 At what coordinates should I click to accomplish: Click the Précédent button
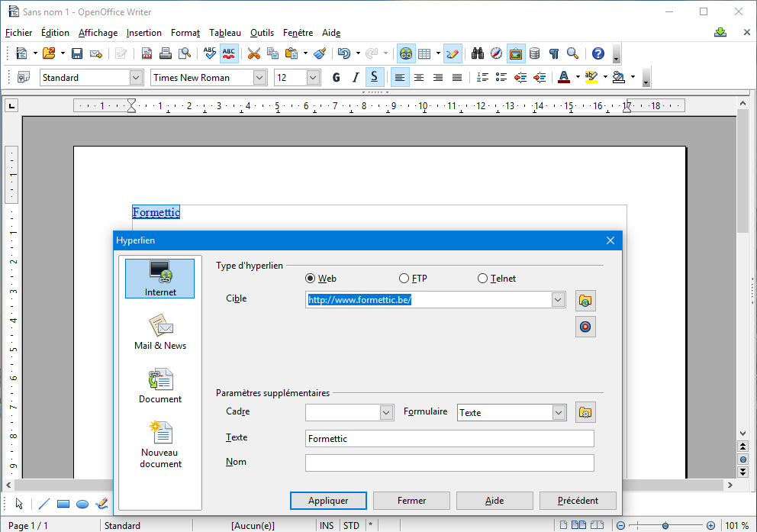pos(578,501)
